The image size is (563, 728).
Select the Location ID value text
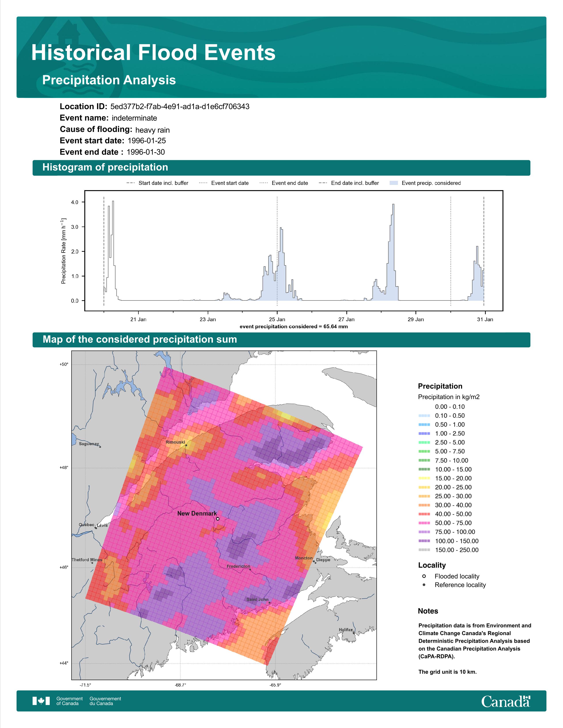(x=180, y=107)
